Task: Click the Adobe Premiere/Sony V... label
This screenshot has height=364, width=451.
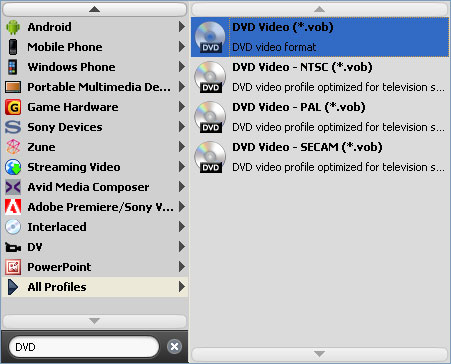Action: tap(101, 207)
